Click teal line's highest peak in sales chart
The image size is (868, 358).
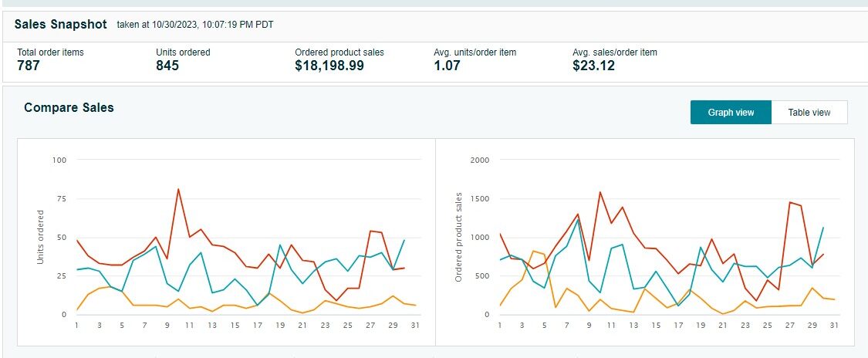(x=577, y=220)
